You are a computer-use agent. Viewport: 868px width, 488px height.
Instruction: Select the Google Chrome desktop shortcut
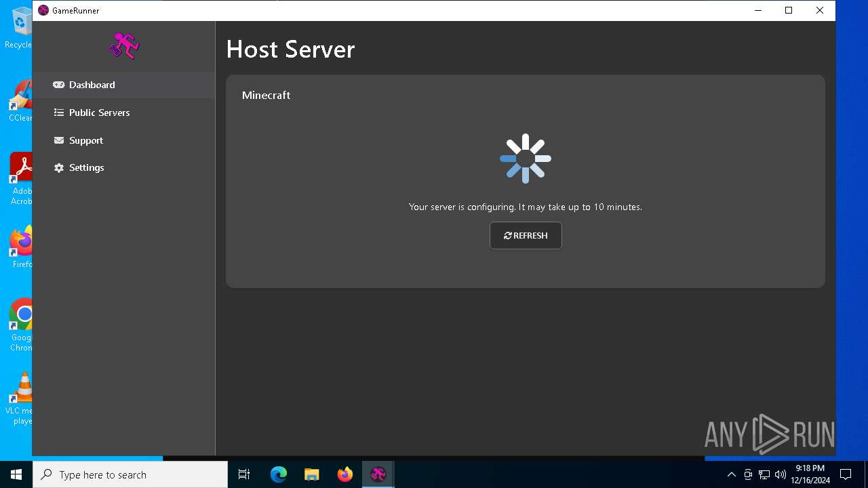click(x=20, y=325)
